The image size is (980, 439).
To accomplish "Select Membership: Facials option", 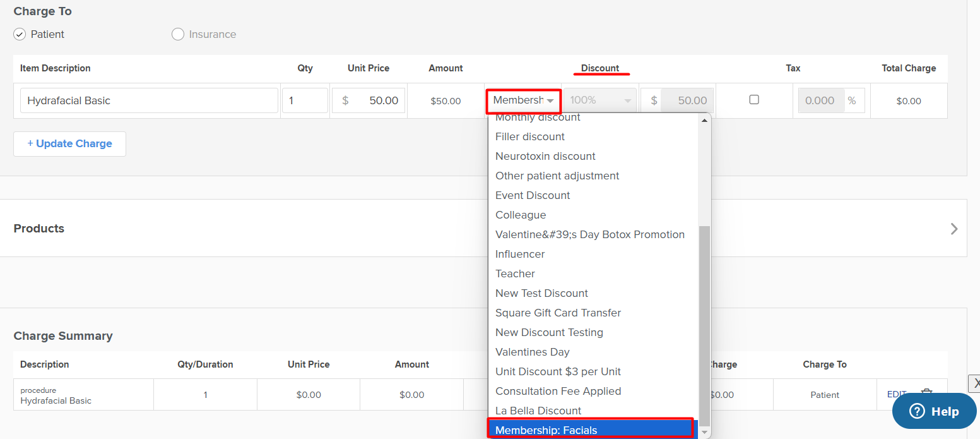I will click(x=593, y=430).
